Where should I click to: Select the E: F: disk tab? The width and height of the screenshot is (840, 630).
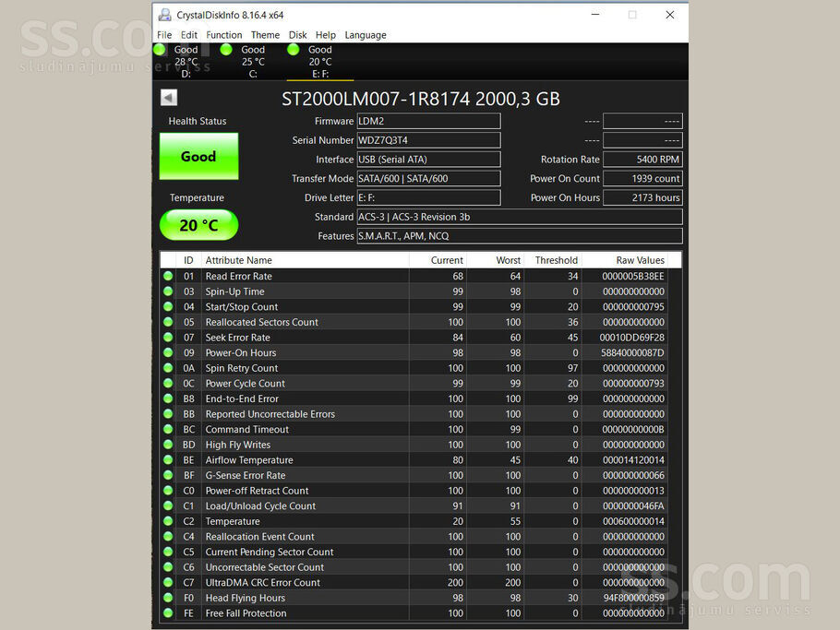coord(319,62)
